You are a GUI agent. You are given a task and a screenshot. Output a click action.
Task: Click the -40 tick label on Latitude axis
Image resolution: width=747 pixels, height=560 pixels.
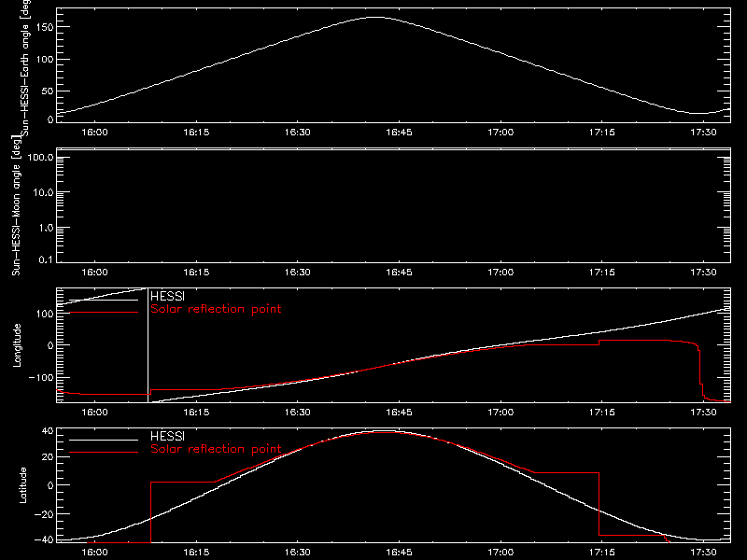(44, 540)
